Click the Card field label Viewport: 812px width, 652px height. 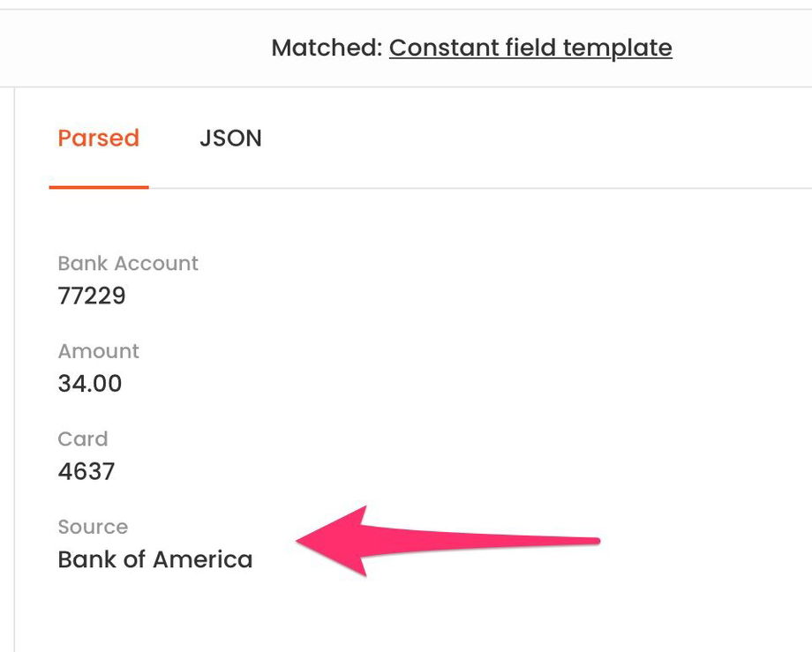83,438
